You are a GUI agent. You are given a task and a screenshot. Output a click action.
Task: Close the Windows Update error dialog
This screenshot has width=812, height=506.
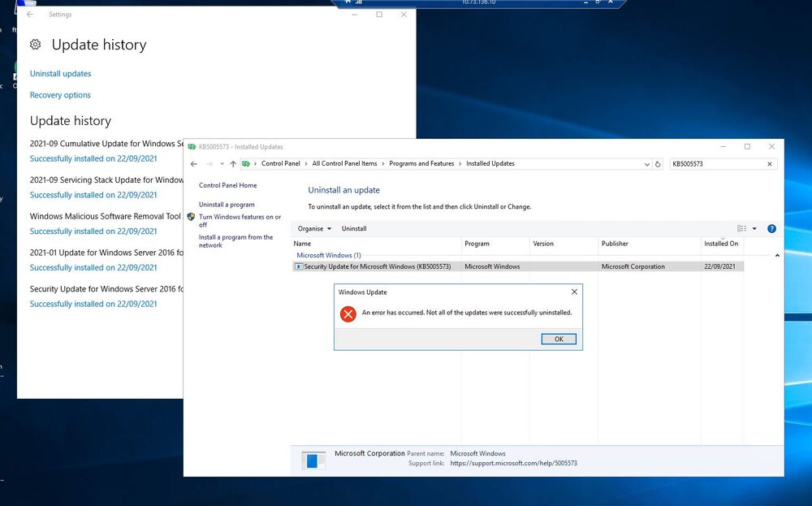pos(574,292)
